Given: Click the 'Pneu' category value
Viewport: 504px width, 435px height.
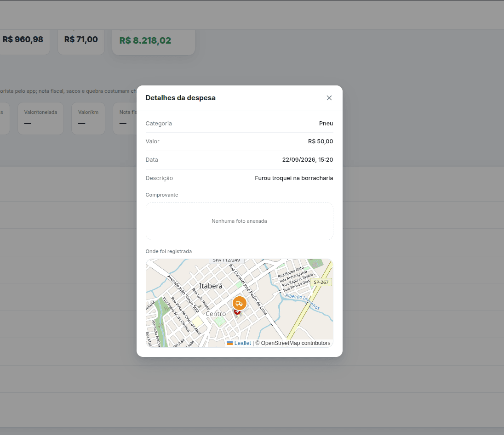Looking at the screenshot, I should [326, 124].
